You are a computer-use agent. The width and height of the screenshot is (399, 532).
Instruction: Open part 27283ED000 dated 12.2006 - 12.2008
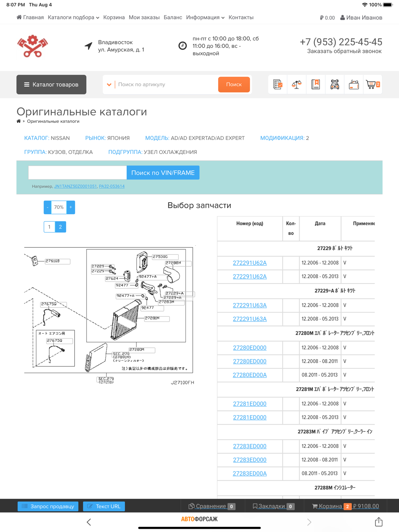250,446
